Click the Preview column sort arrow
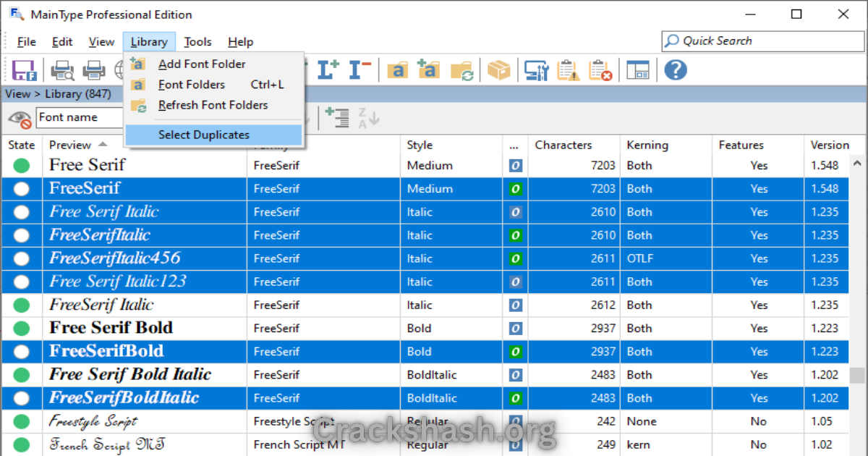The height and width of the screenshot is (456, 868). (103, 144)
